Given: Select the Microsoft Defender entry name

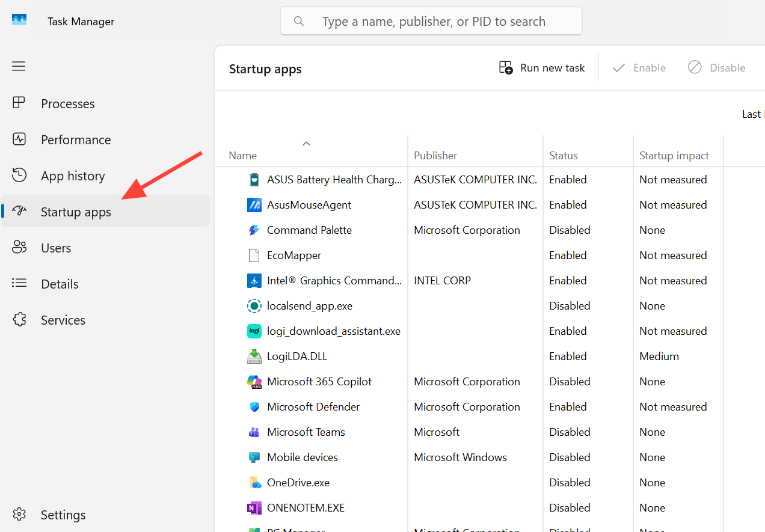Looking at the screenshot, I should click(x=313, y=407).
